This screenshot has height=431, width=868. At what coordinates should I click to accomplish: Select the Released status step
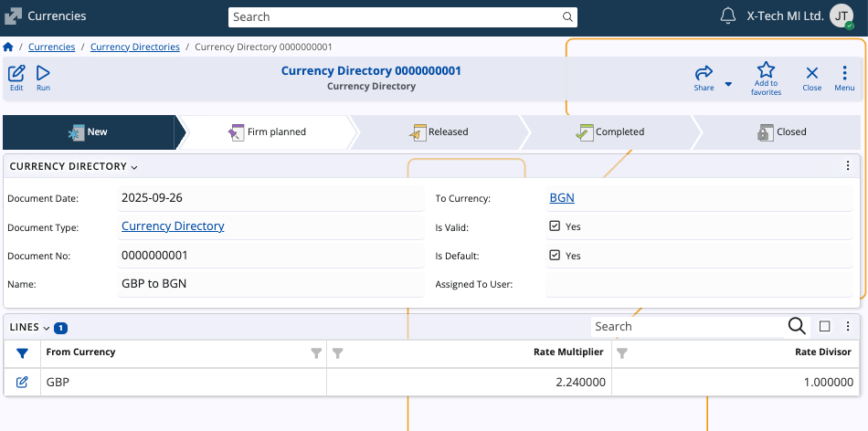438,131
